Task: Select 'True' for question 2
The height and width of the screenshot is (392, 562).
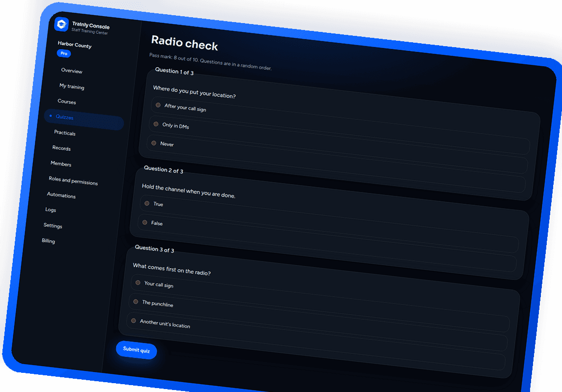Action: click(x=147, y=203)
